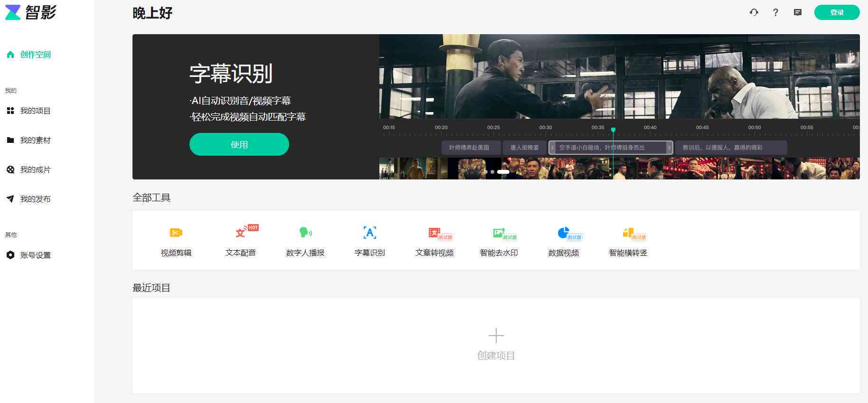Select the active banner carousel indicator
The height and width of the screenshot is (403, 868).
point(503,172)
